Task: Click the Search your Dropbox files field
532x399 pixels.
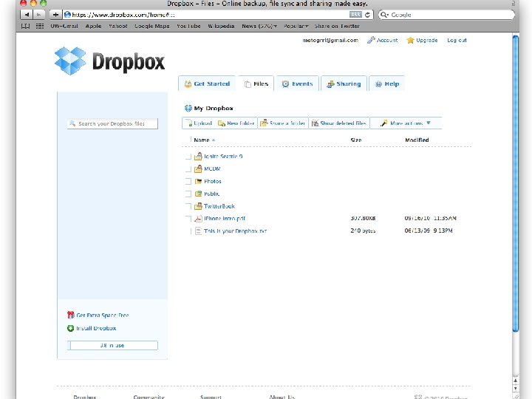Action: tap(112, 123)
